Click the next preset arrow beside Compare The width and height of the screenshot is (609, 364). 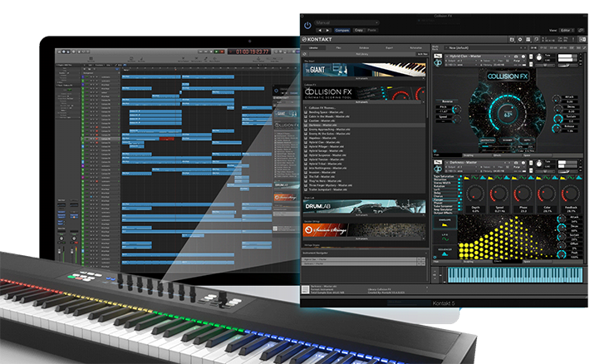click(x=327, y=30)
